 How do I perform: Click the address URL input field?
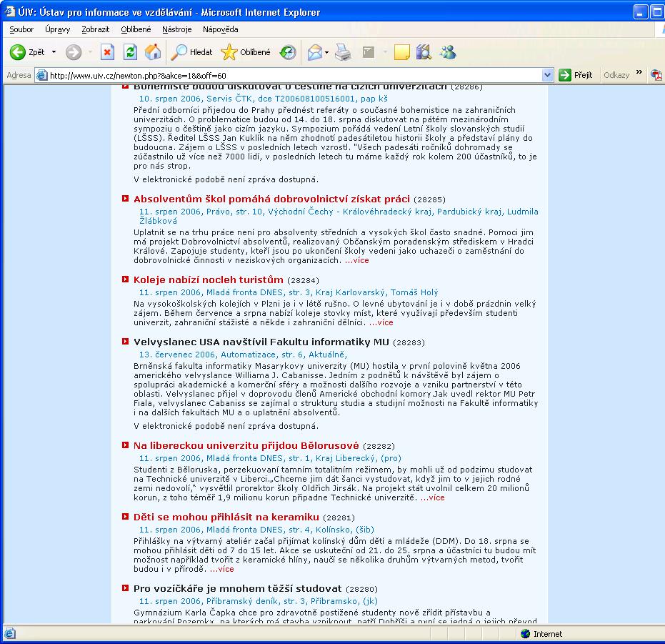(x=295, y=75)
